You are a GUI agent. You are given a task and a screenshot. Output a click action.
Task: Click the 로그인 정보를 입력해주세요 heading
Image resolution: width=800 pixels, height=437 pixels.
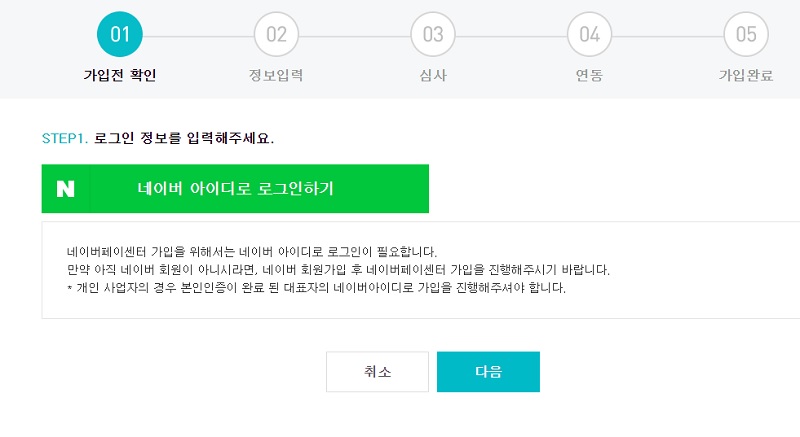(x=184, y=138)
